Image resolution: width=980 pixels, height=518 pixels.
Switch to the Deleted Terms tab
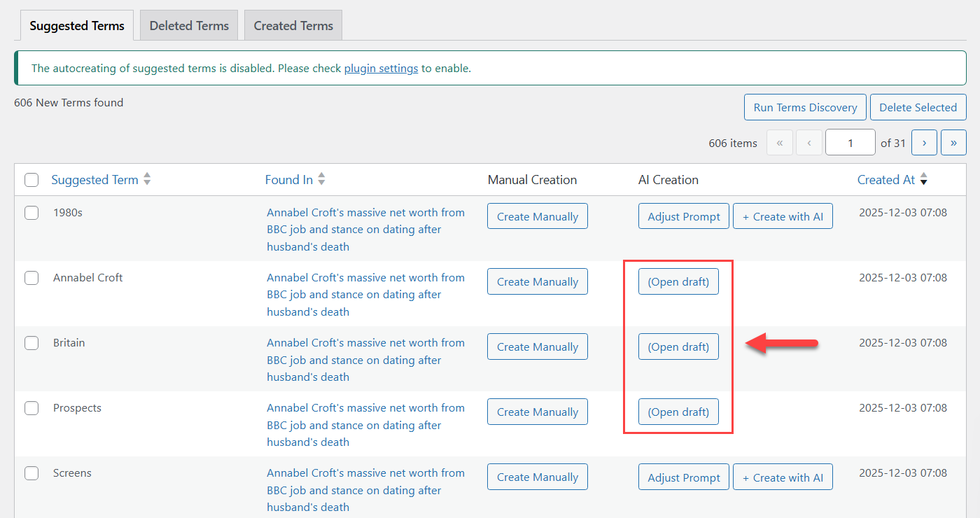click(x=188, y=24)
